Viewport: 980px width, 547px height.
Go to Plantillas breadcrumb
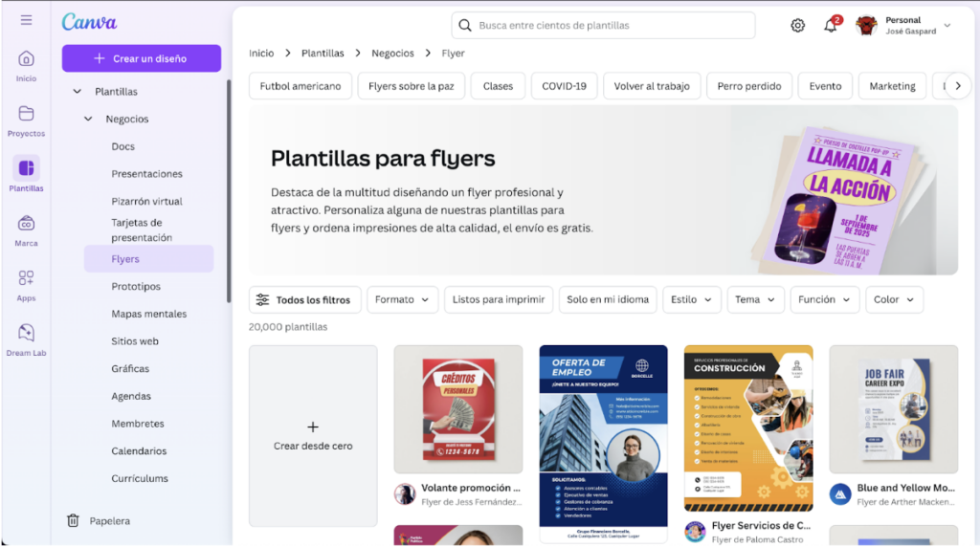(x=323, y=54)
